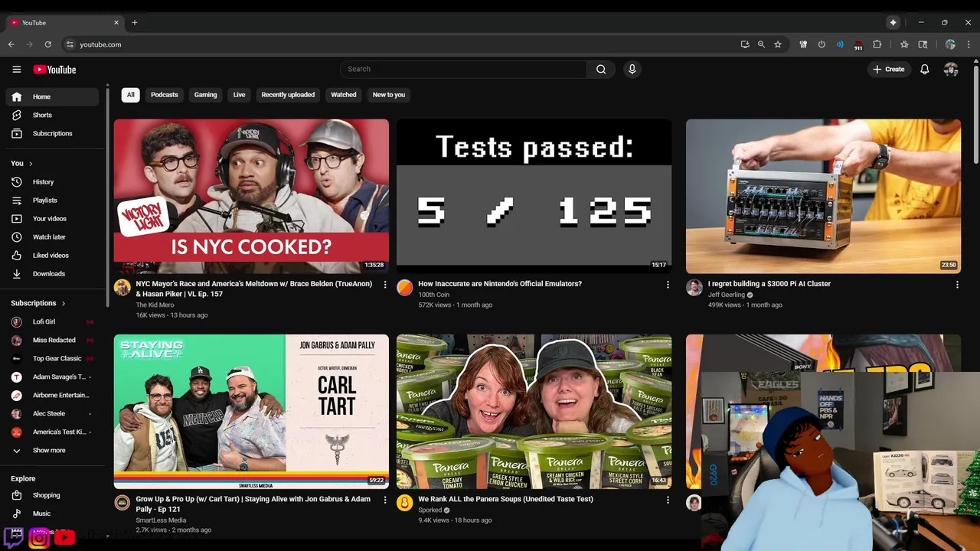Image resolution: width=980 pixels, height=551 pixels.
Task: Open new browser tab
Action: 134,22
